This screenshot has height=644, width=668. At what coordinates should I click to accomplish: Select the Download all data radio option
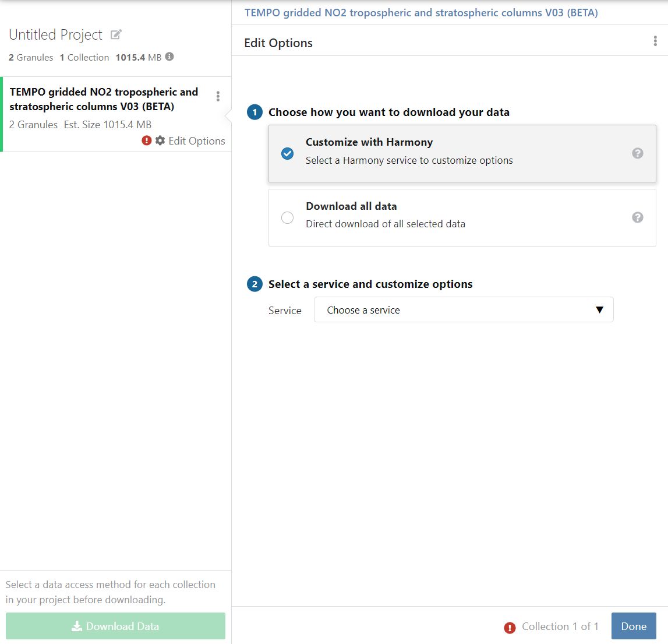tap(287, 217)
